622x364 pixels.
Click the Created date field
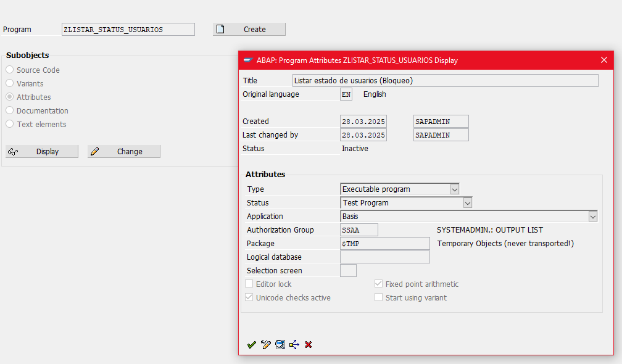pos(363,122)
